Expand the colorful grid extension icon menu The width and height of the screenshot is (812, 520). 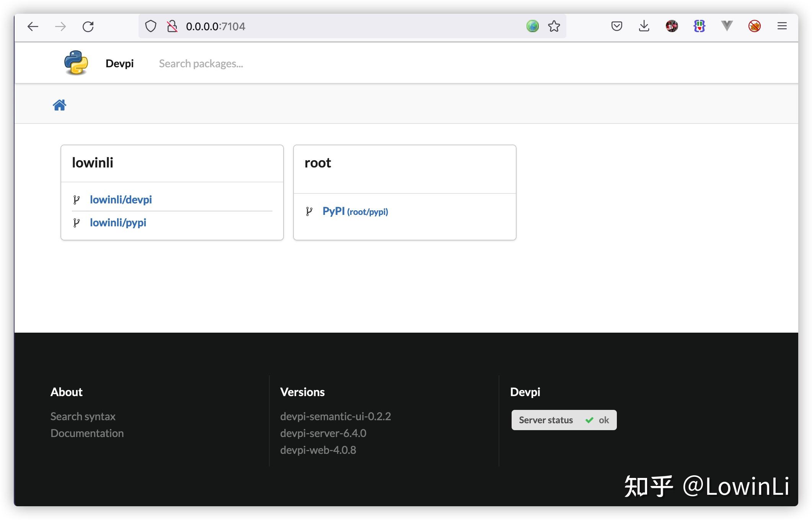[699, 26]
